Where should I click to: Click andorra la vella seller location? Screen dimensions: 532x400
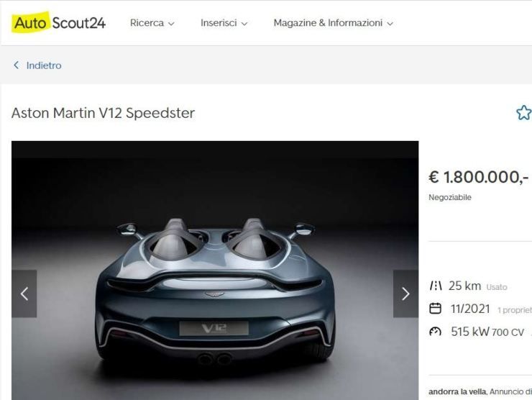[x=457, y=391]
